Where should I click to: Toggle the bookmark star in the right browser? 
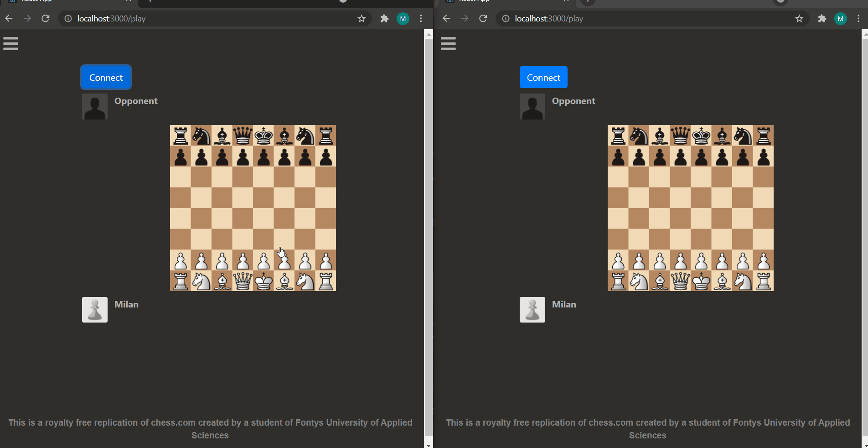coord(799,19)
